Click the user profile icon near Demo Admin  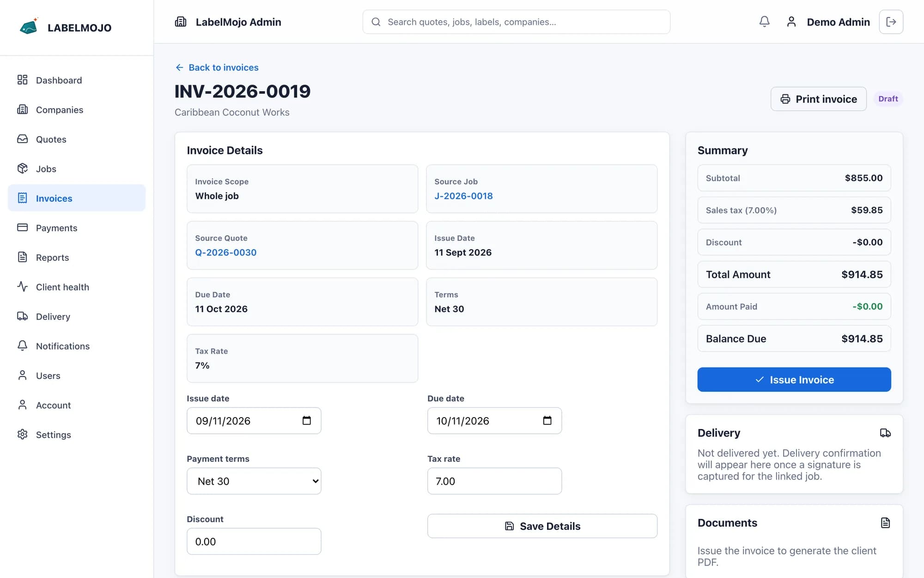point(791,22)
